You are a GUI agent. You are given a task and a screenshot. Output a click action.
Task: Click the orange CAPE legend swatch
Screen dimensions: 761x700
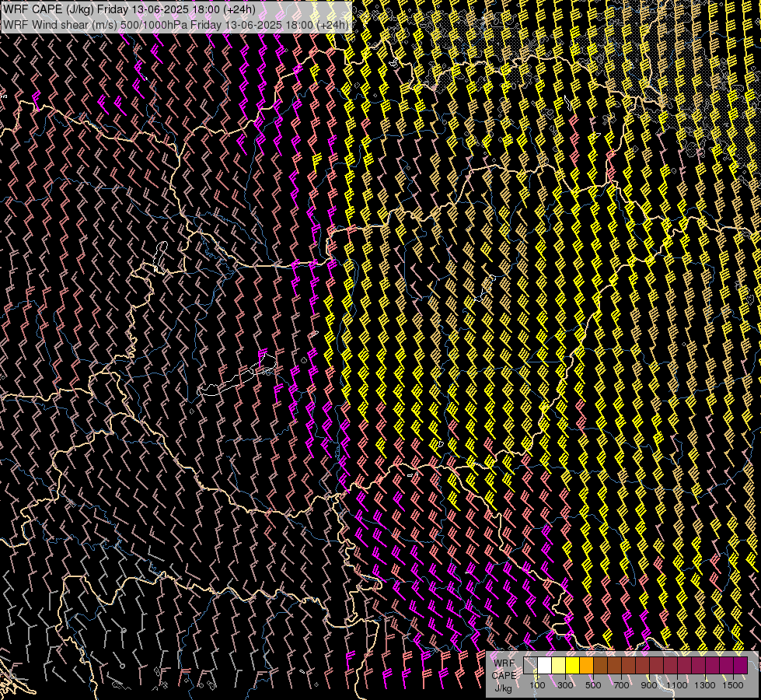tap(586, 666)
